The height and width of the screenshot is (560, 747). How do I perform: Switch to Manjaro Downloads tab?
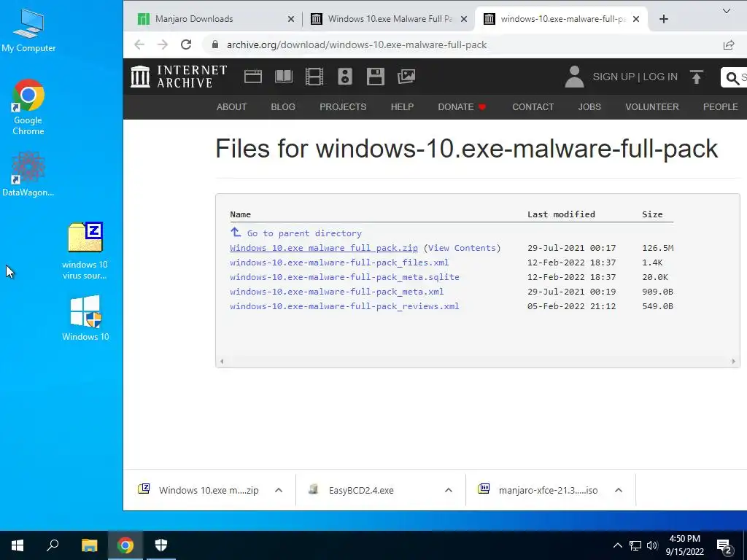click(194, 19)
